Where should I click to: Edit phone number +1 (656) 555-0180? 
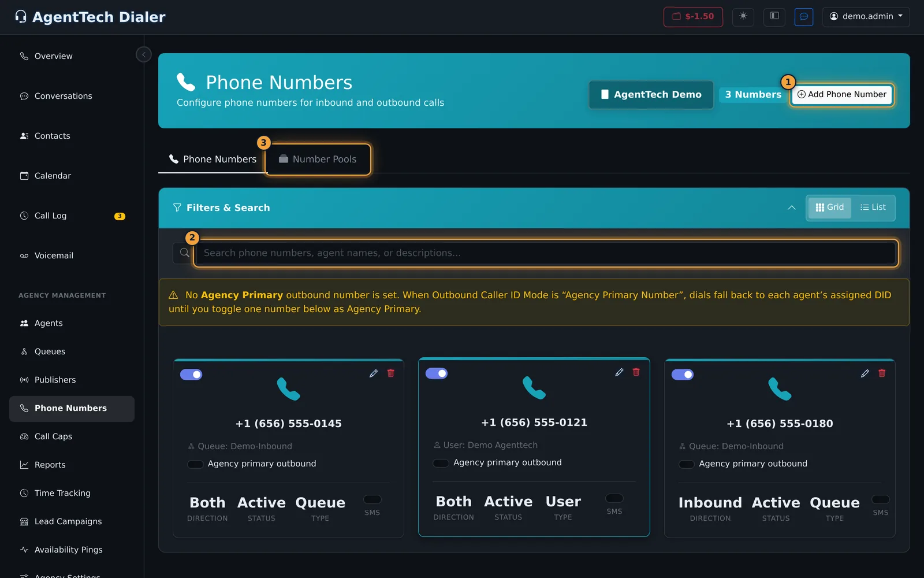[x=865, y=373]
